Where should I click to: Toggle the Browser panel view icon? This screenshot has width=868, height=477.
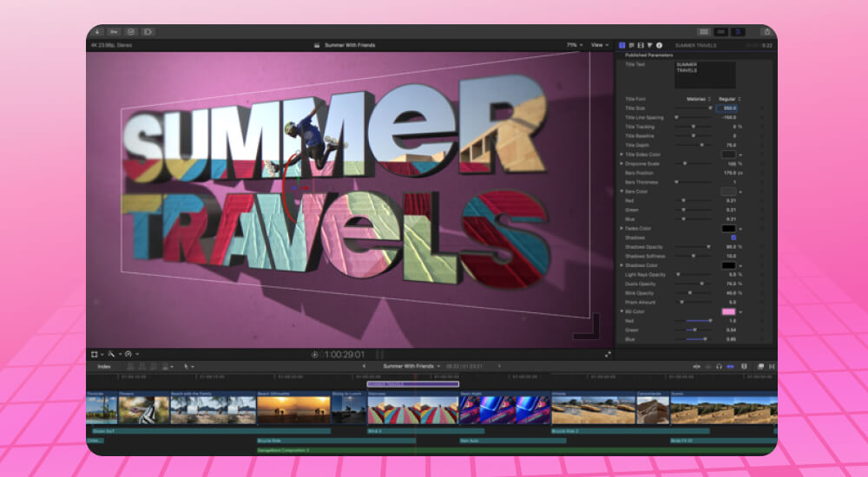point(704,32)
